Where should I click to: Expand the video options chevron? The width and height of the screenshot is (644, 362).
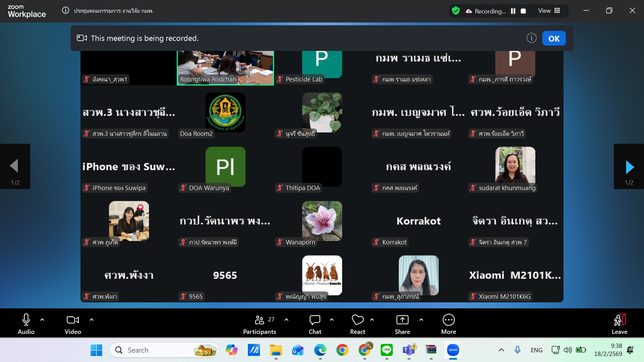pos(92,320)
